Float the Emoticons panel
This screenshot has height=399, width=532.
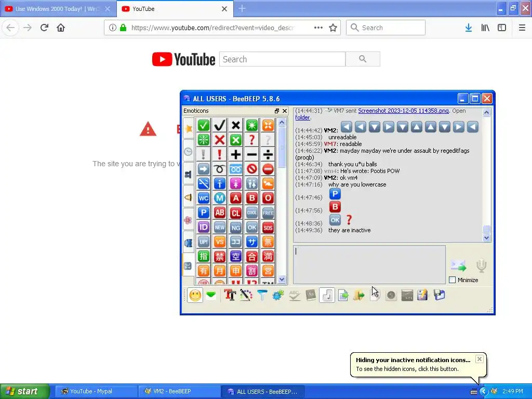[x=277, y=111]
